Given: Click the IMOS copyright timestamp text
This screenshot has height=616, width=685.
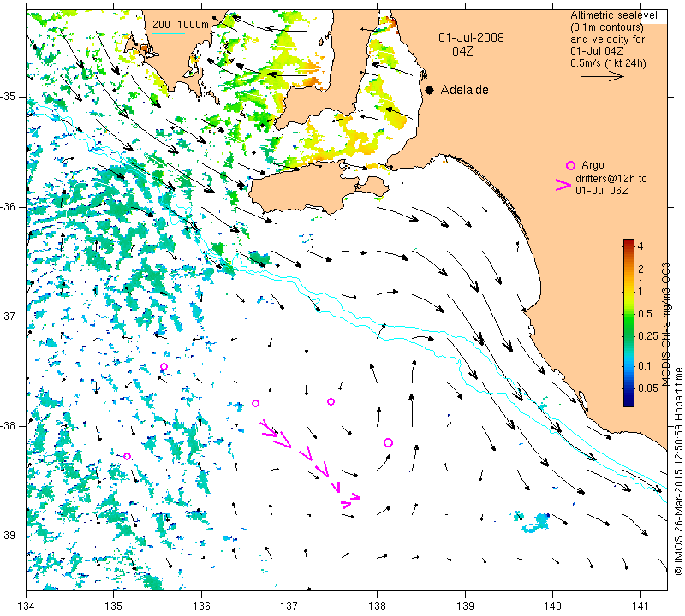Looking at the screenshot, I should point(678,471).
